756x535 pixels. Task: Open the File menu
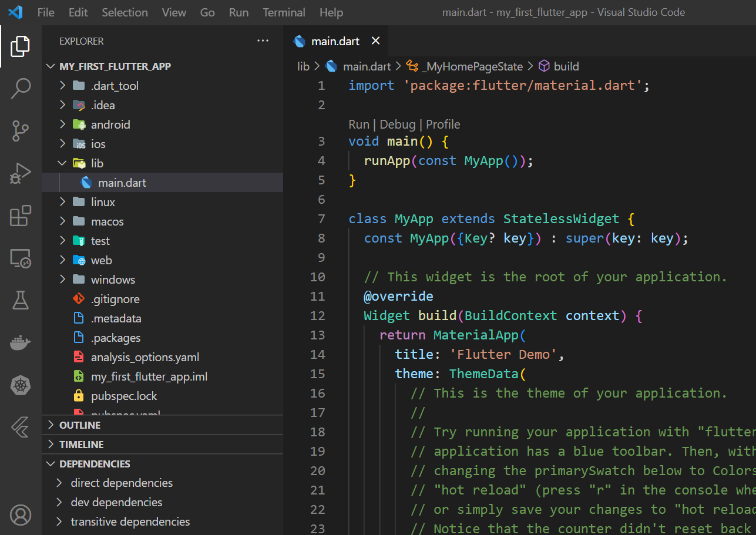[46, 12]
